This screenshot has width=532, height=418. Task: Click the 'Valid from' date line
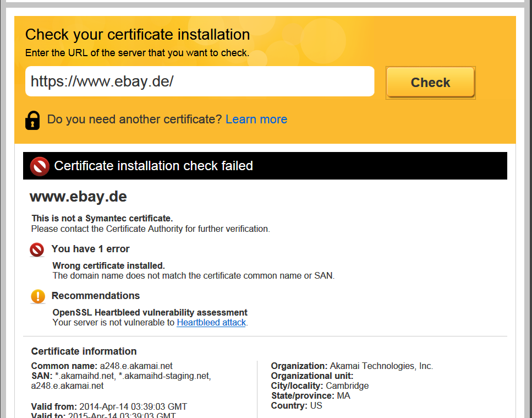click(109, 407)
